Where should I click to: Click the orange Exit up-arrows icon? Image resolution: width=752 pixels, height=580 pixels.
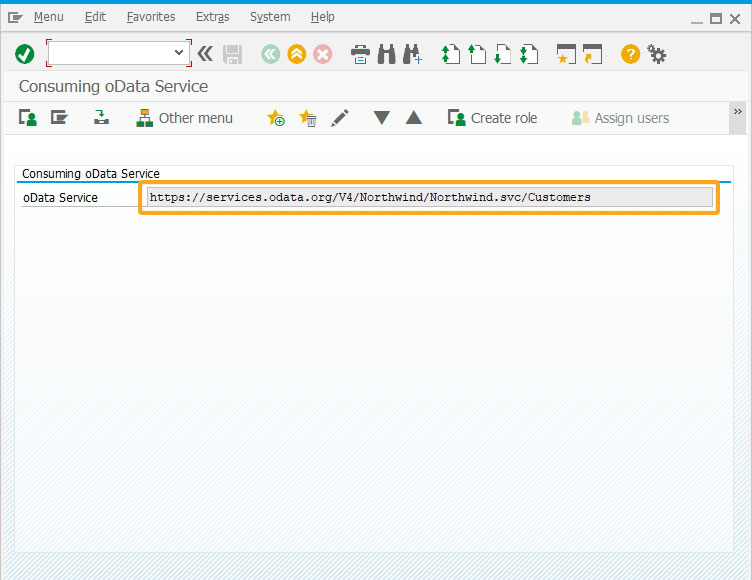pyautogui.click(x=297, y=54)
